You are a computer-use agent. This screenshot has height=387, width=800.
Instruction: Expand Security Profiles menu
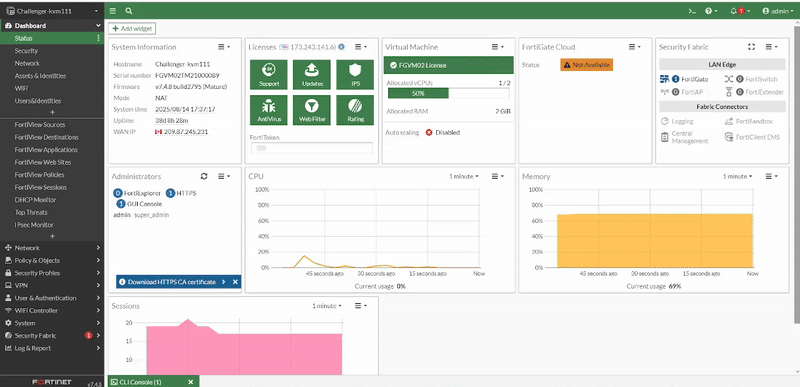52,273
